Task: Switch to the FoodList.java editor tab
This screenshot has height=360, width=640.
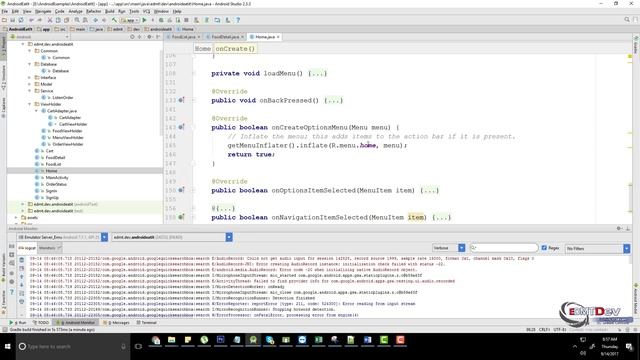Action: click(183, 37)
